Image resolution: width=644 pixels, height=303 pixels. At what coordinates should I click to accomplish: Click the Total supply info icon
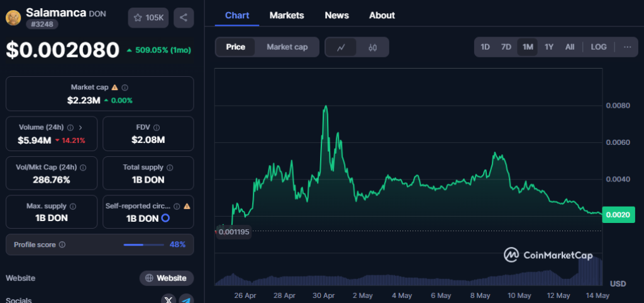coord(170,168)
